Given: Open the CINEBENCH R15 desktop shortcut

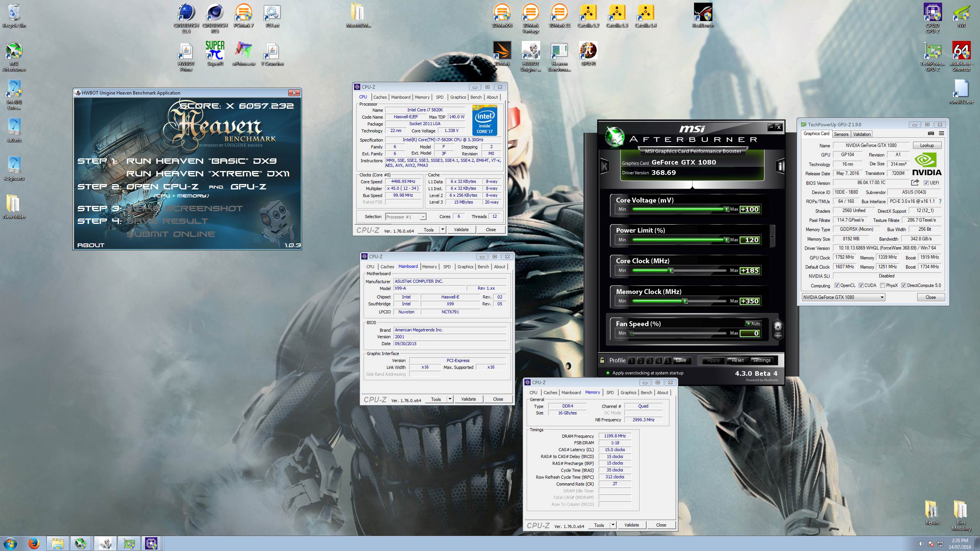Looking at the screenshot, I should (x=215, y=18).
